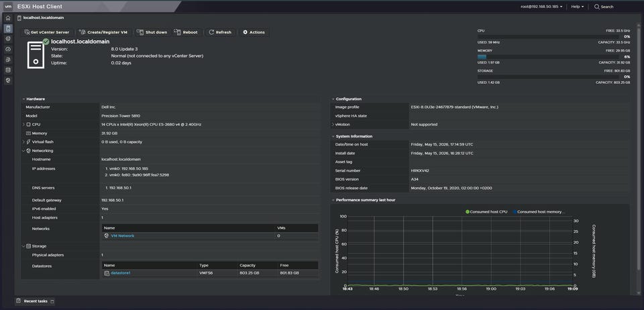The image size is (644, 310).
Task: Open the Home sidebar icon
Action: tap(8, 18)
